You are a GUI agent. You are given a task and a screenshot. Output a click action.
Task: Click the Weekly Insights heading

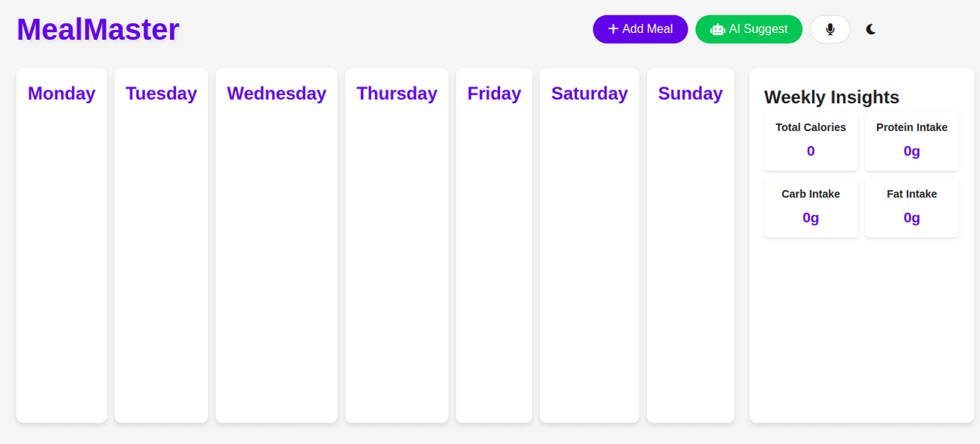(x=831, y=97)
